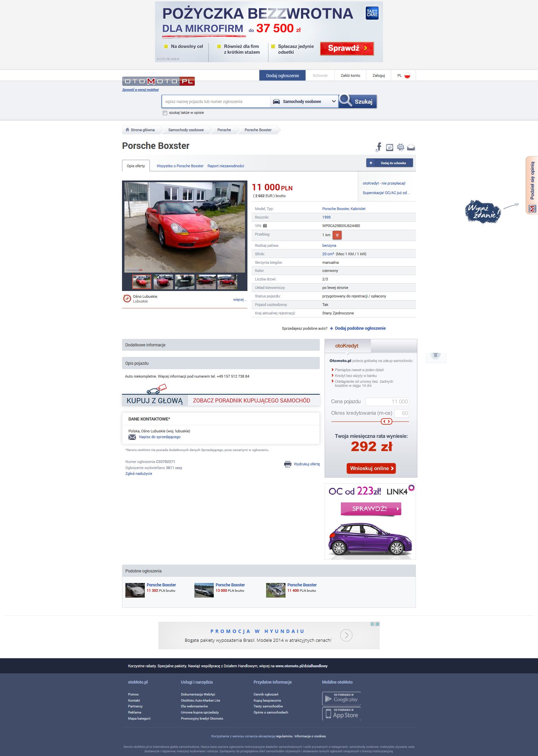The height and width of the screenshot is (756, 538).
Task: Click the Dodaj ogłoszenie button
Action: pos(282,75)
